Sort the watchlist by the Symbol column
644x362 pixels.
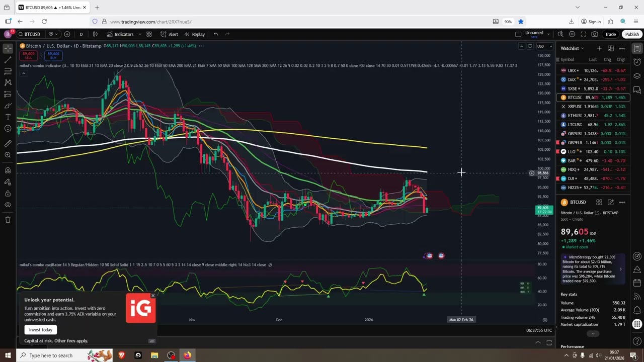click(568, 59)
